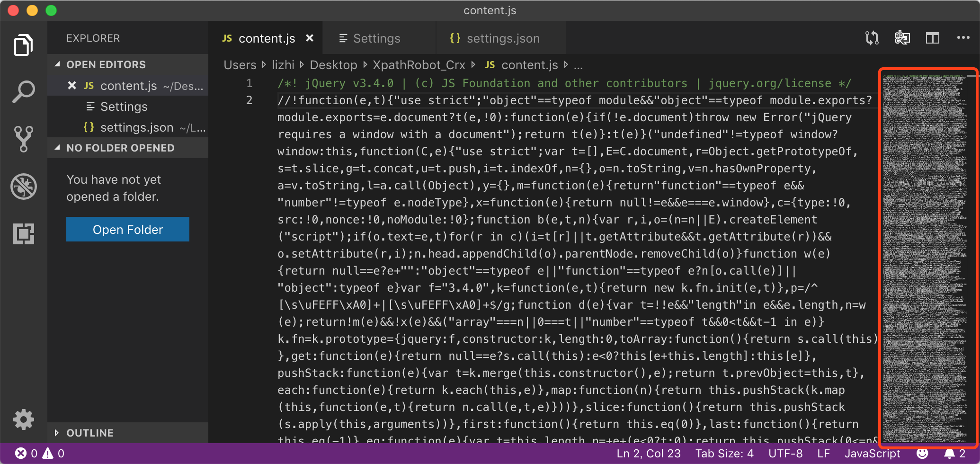Open the Debug view in activity bar
This screenshot has width=980, height=464.
(23, 186)
